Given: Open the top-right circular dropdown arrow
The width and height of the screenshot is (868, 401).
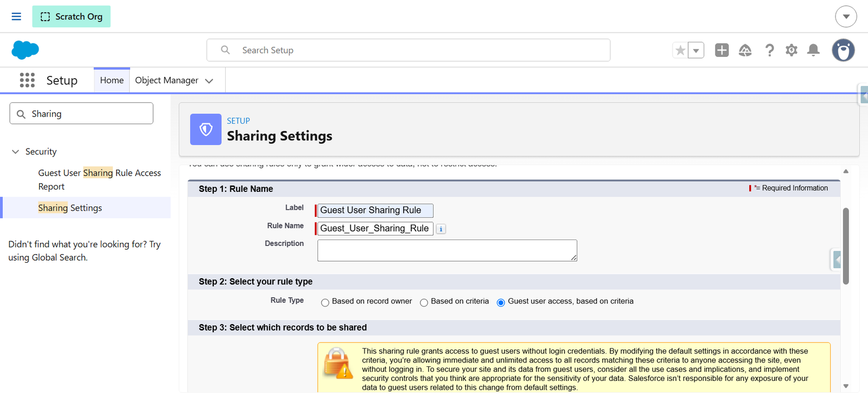Looking at the screenshot, I should tap(846, 16).
